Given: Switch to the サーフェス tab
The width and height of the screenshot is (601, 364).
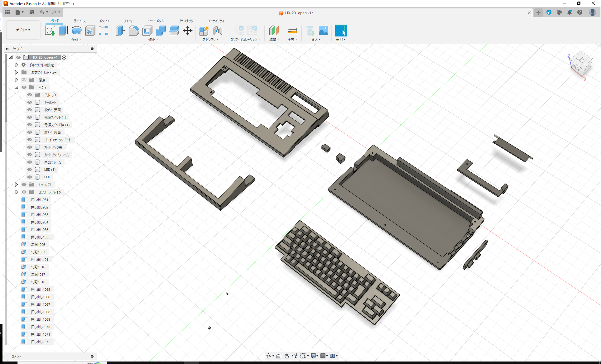Looking at the screenshot, I should (x=79, y=21).
